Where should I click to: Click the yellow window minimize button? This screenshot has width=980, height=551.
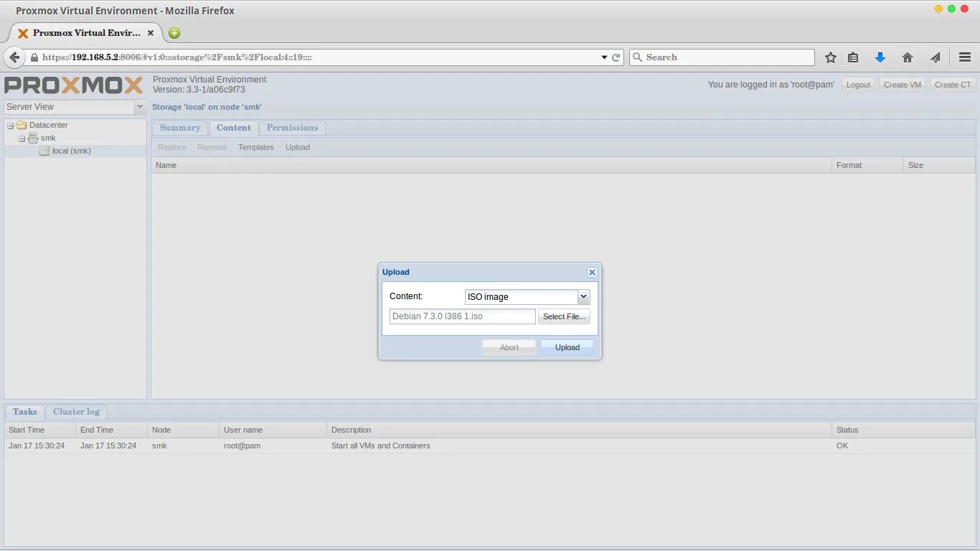(x=938, y=9)
